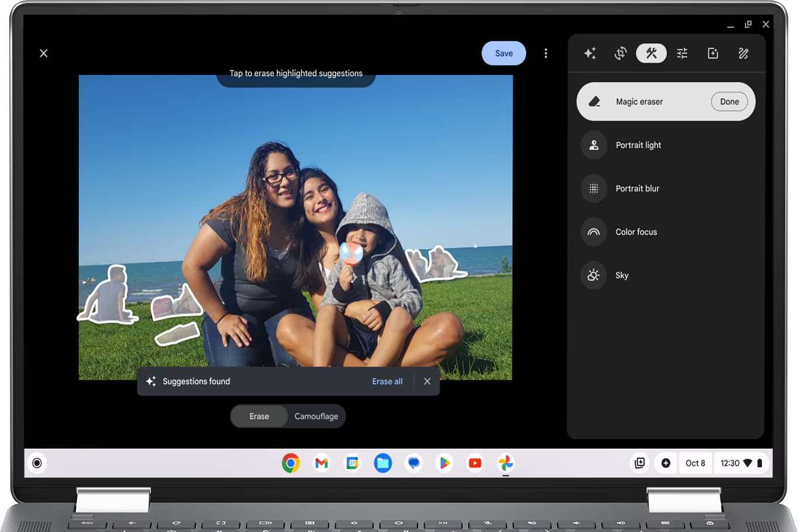Open the three-dot more options menu
This screenshot has height=532, width=798.
click(x=546, y=53)
